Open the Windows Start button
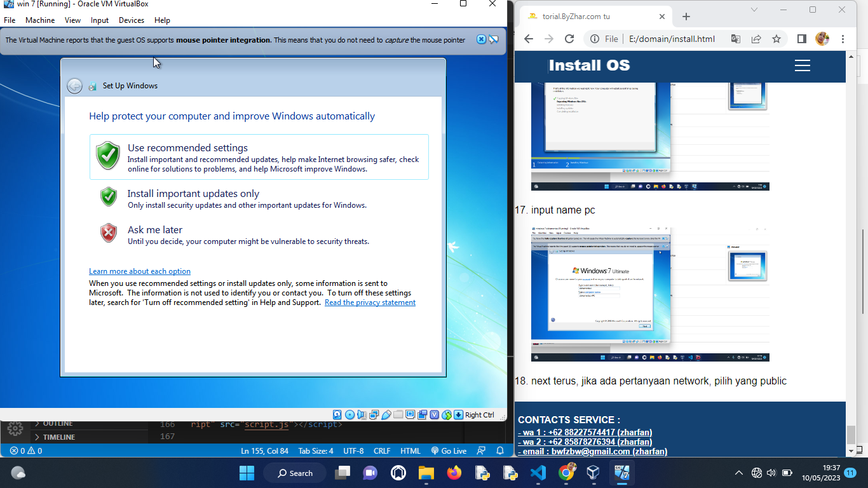868x488 pixels. point(247,473)
